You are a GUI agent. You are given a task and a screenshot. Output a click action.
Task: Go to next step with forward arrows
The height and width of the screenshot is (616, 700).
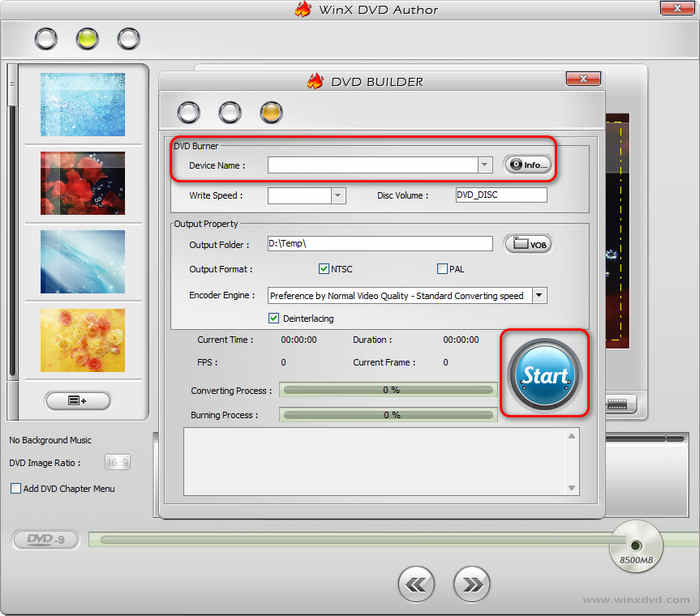pyautogui.click(x=471, y=584)
